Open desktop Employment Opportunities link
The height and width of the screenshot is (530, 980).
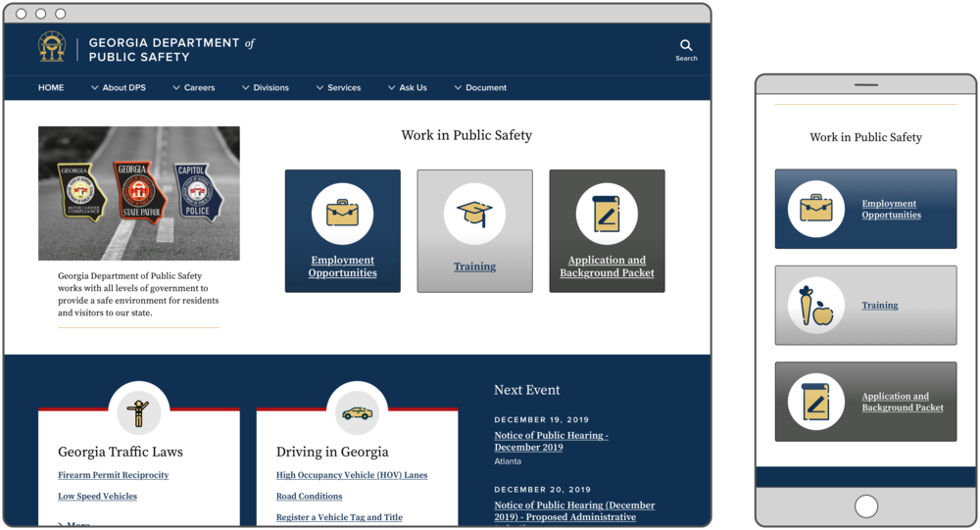[342, 266]
